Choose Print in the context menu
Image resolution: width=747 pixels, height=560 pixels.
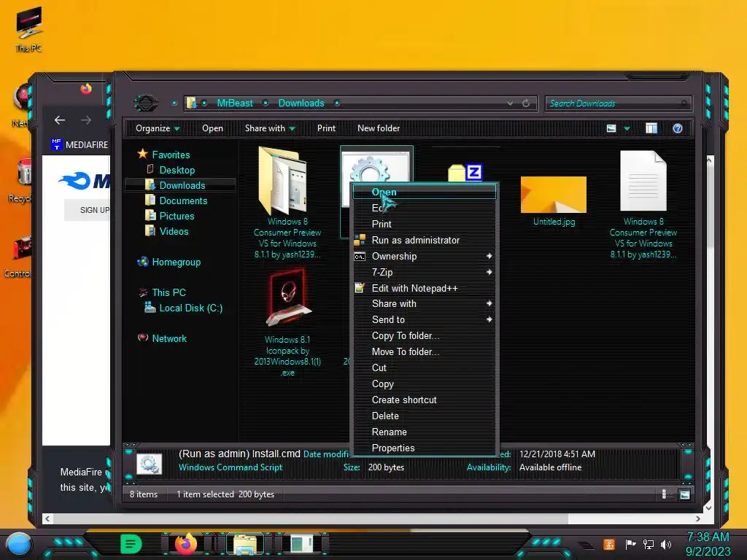click(x=424, y=224)
